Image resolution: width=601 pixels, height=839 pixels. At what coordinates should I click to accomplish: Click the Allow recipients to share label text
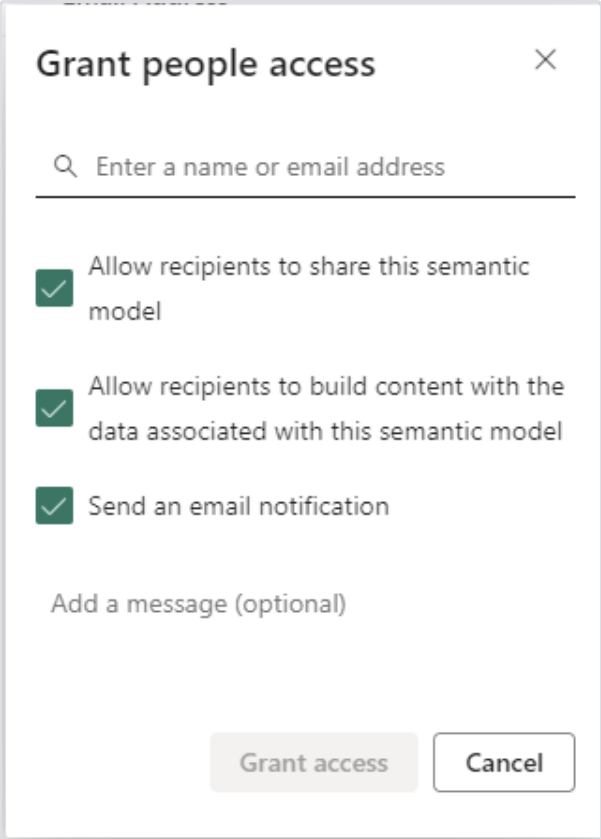point(309,288)
